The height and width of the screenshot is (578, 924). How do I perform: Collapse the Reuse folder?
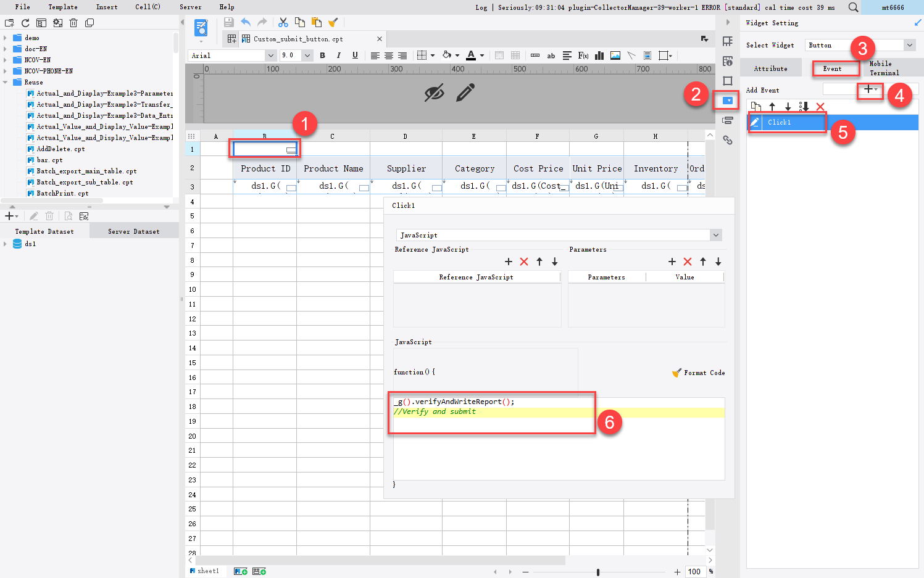tap(6, 82)
